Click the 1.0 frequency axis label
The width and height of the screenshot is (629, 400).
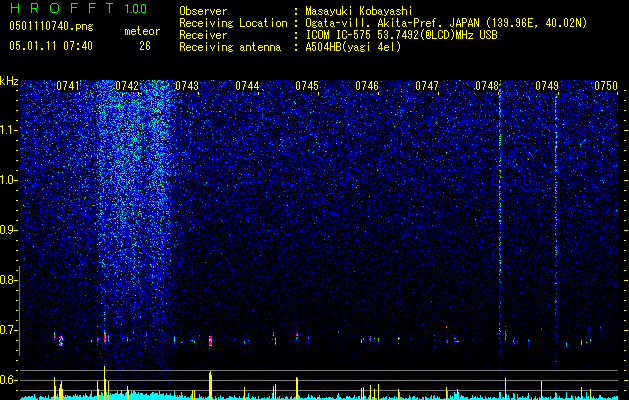(x=9, y=180)
